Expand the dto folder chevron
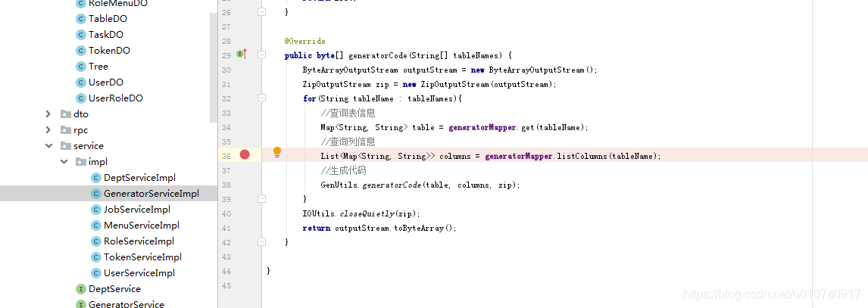 click(48, 114)
